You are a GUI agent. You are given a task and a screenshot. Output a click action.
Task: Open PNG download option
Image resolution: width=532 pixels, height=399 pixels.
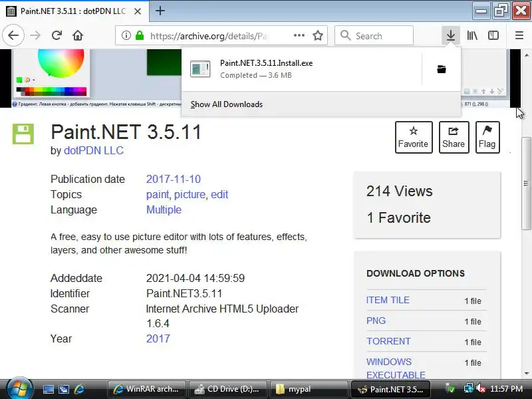(x=376, y=321)
